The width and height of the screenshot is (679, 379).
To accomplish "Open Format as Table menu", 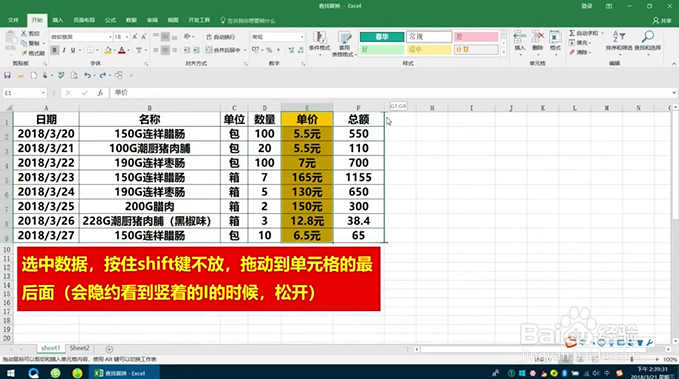I will pyautogui.click(x=344, y=43).
